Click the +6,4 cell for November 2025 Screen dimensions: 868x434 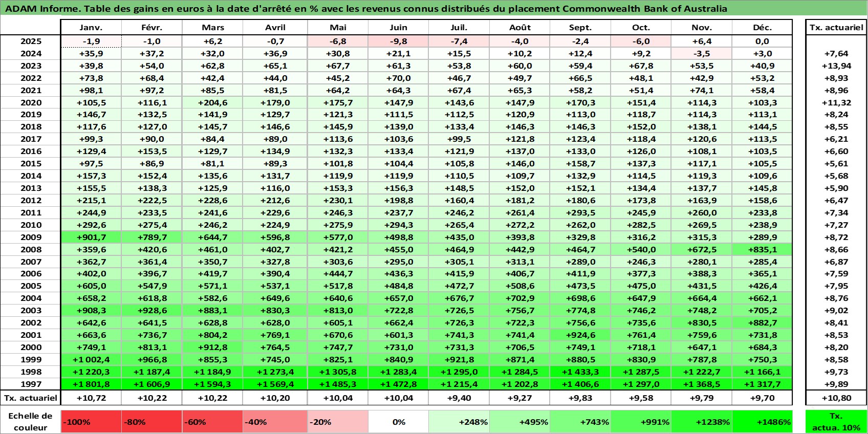(x=701, y=41)
